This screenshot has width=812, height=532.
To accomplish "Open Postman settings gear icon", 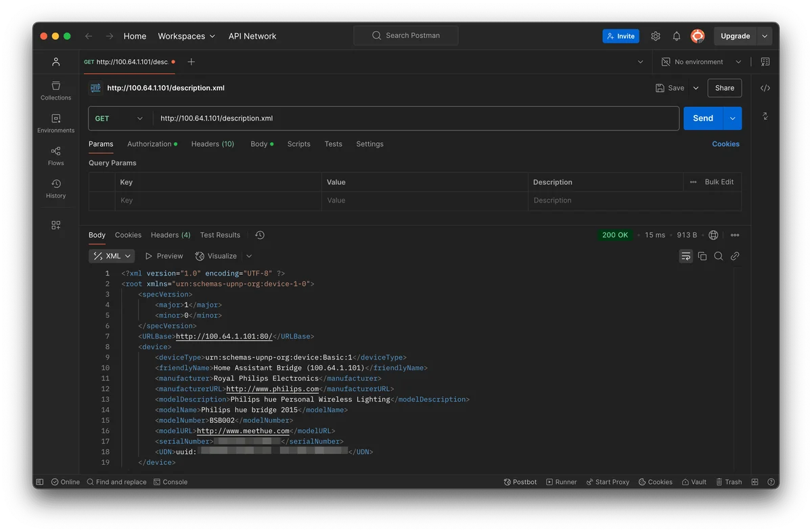I will click(x=655, y=36).
